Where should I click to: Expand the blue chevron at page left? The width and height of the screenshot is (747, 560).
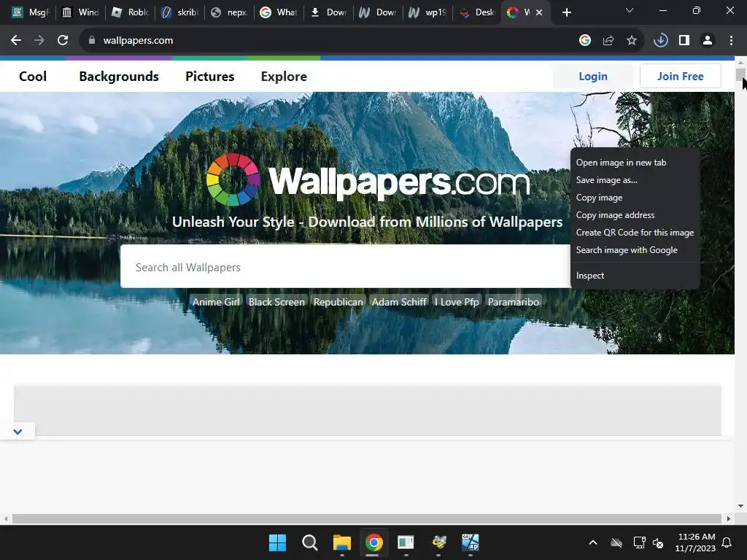pyautogui.click(x=18, y=432)
